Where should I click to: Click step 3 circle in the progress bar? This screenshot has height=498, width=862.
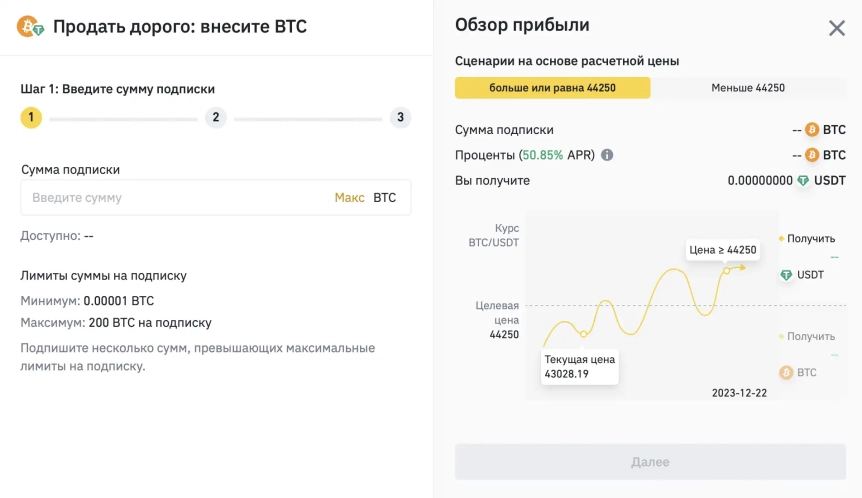400,118
